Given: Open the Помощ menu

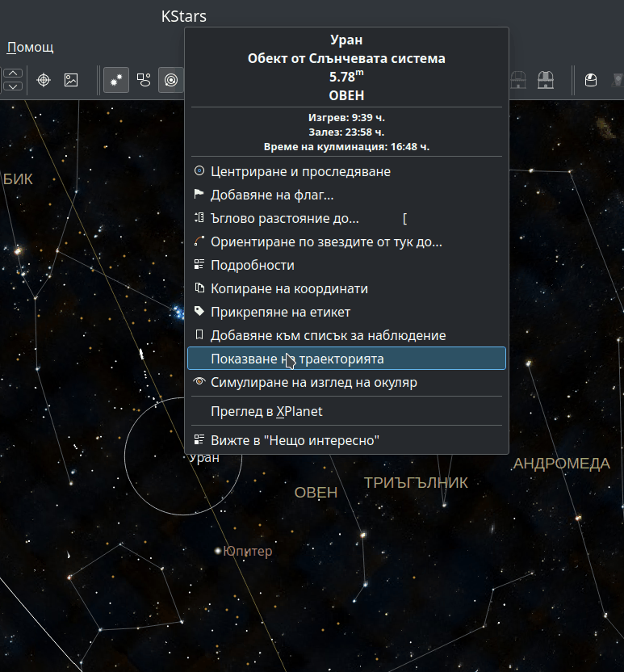Looking at the screenshot, I should [x=30, y=47].
